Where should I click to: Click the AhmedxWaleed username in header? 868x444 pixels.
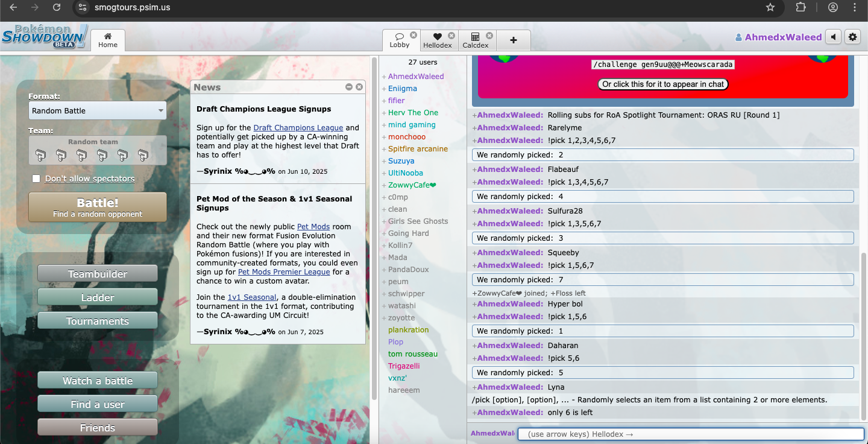tap(779, 37)
